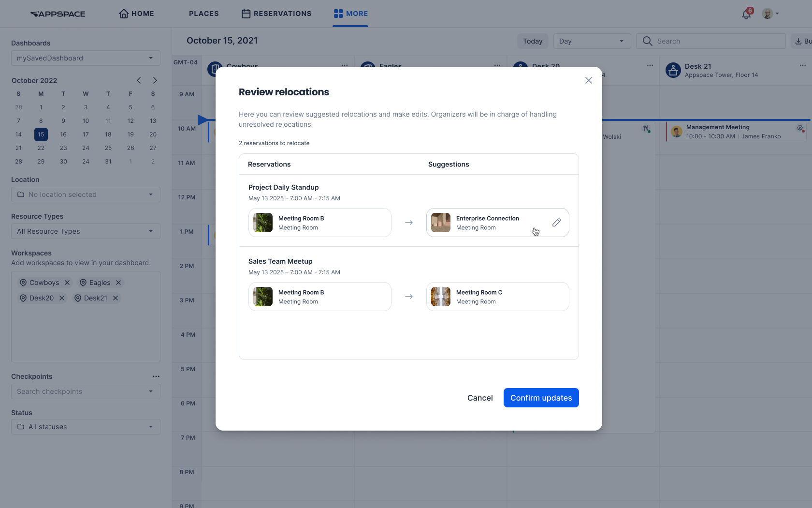Remove Cowboys workspace chip

click(67, 283)
